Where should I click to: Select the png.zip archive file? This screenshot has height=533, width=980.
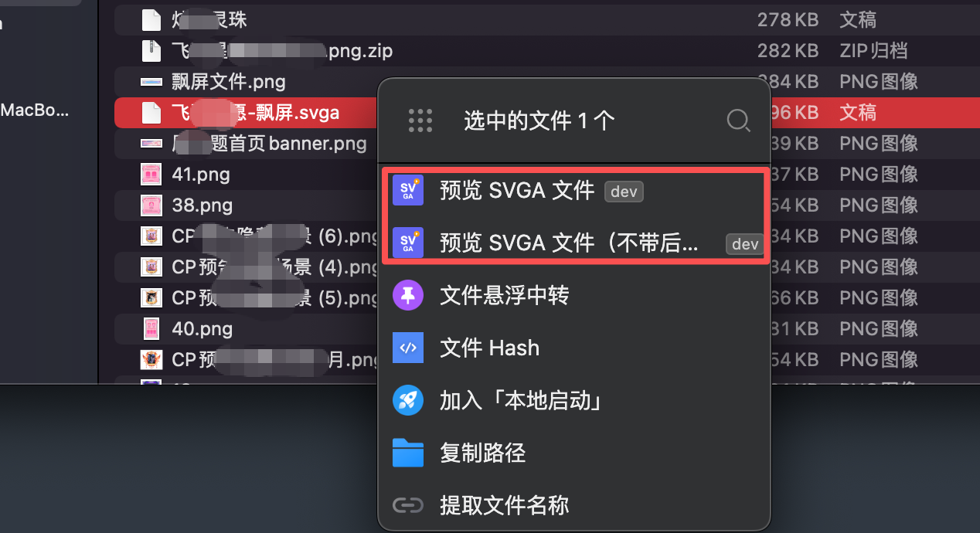[x=281, y=51]
